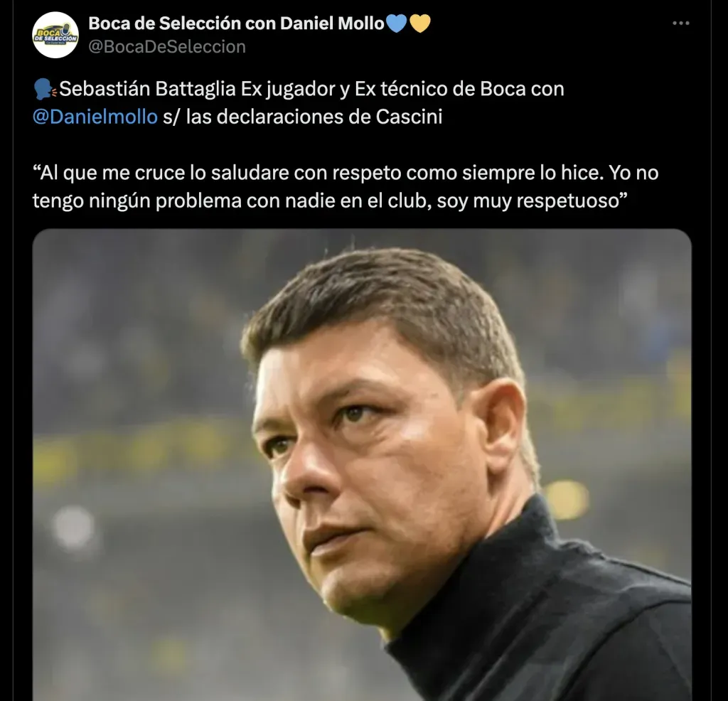Open the tweet's more options menu
The image size is (728, 701).
tap(680, 23)
